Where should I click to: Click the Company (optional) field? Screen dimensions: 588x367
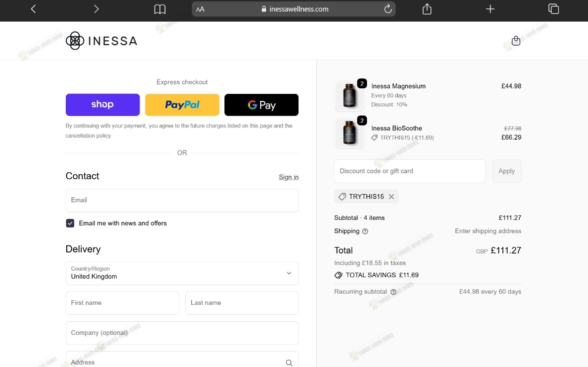pyautogui.click(x=182, y=333)
